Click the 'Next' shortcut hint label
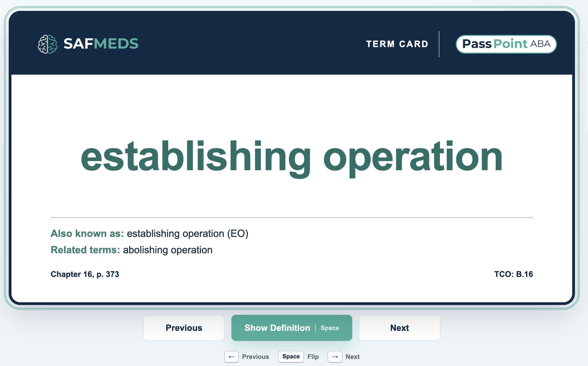Image resolution: width=588 pixels, height=366 pixels. (353, 357)
